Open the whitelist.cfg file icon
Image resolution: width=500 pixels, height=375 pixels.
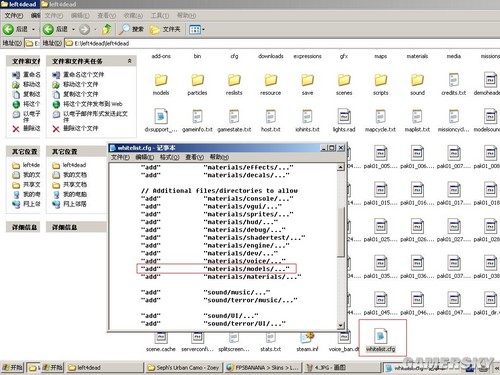point(380,336)
